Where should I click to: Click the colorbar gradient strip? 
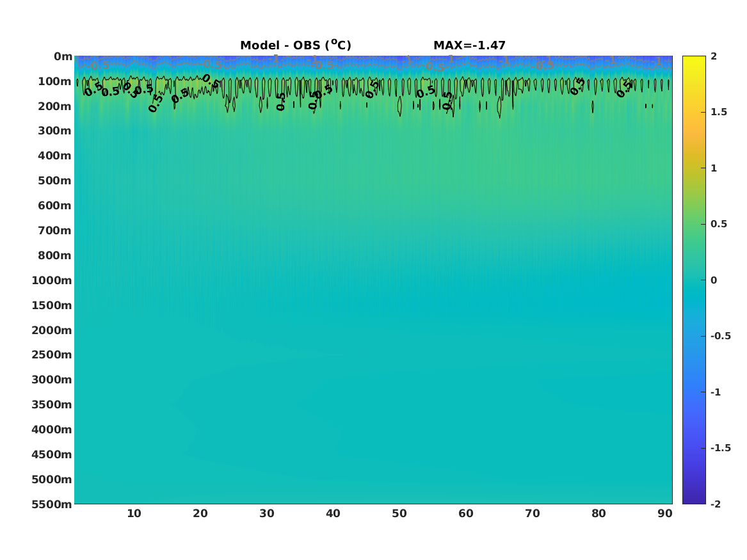[x=694, y=280]
